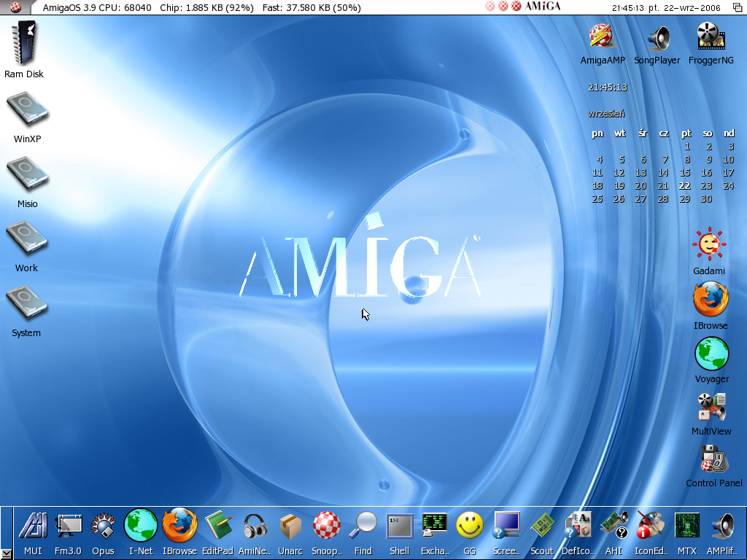Viewport: 747px width, 560px height.
Task: Launch the GG smiley icon
Action: pyautogui.click(x=470, y=526)
